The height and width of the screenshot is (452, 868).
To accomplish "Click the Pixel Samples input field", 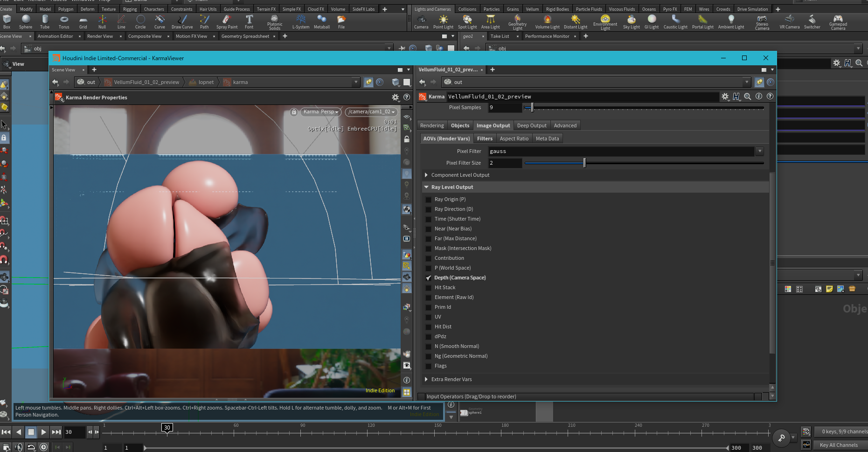I will tap(505, 108).
